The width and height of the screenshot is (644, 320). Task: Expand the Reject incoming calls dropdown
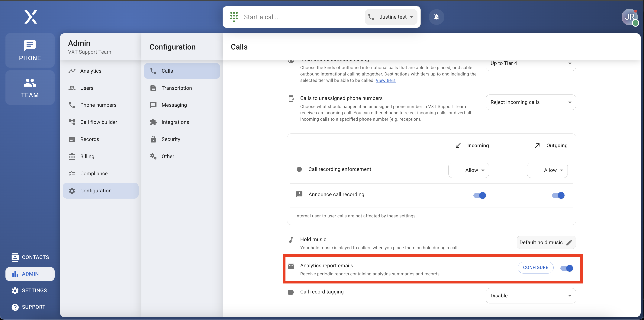(530, 102)
